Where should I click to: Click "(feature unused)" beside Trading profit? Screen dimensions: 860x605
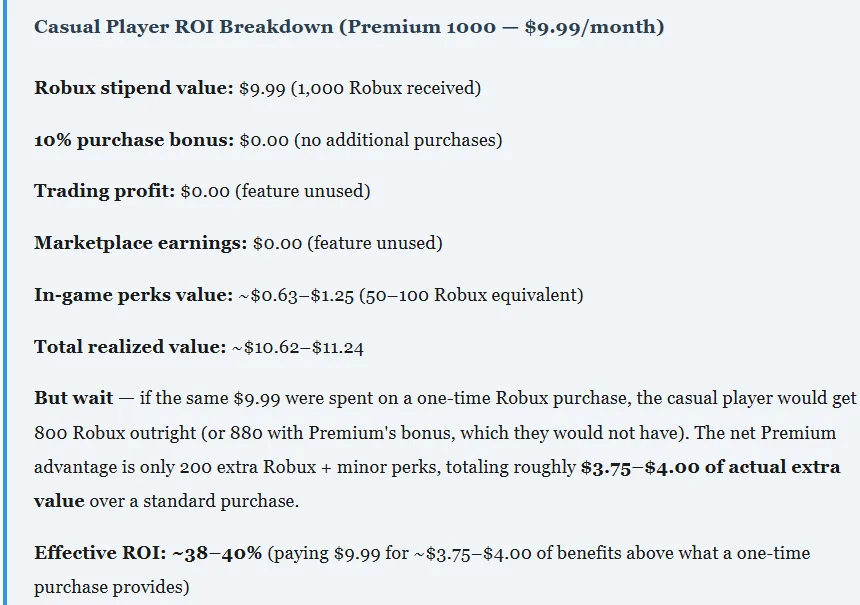[x=302, y=191]
